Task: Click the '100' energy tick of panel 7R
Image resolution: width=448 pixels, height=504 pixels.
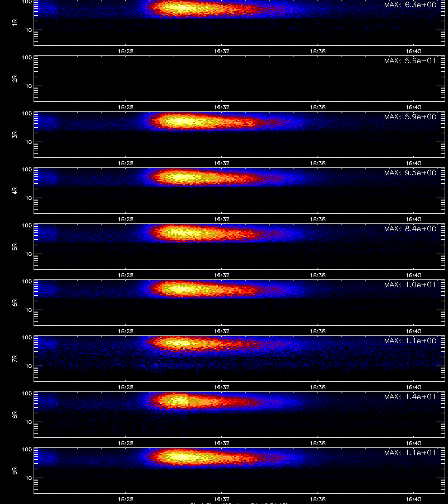Action: [27, 338]
